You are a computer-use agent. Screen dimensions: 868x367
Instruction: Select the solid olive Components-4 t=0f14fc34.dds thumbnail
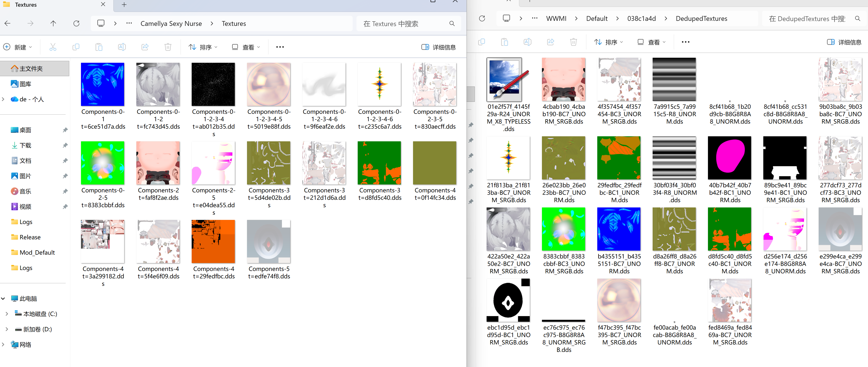[434, 163]
